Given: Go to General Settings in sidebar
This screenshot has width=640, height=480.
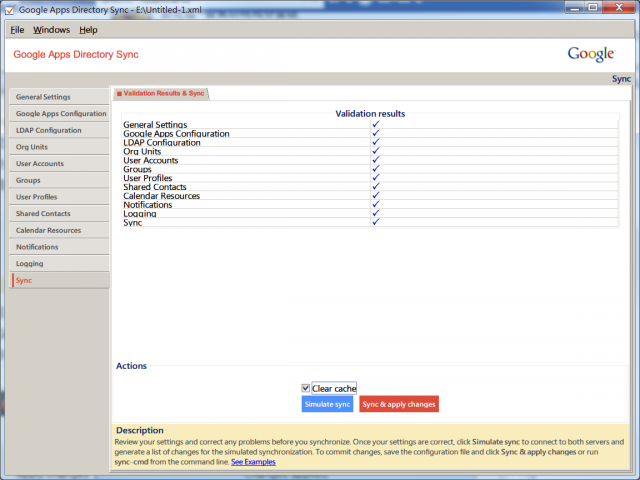Looking at the screenshot, I should click(59, 97).
